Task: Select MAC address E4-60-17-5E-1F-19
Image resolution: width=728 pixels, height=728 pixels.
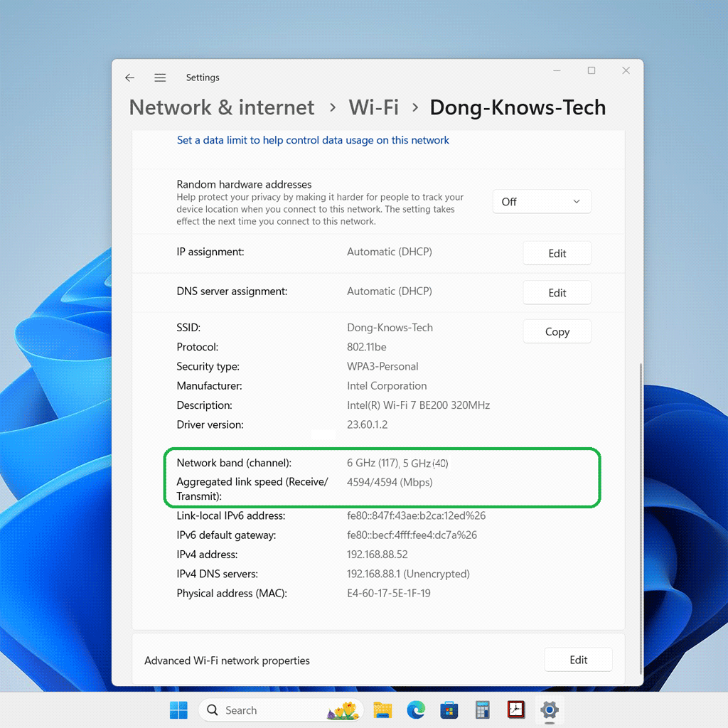Action: pyautogui.click(x=389, y=594)
